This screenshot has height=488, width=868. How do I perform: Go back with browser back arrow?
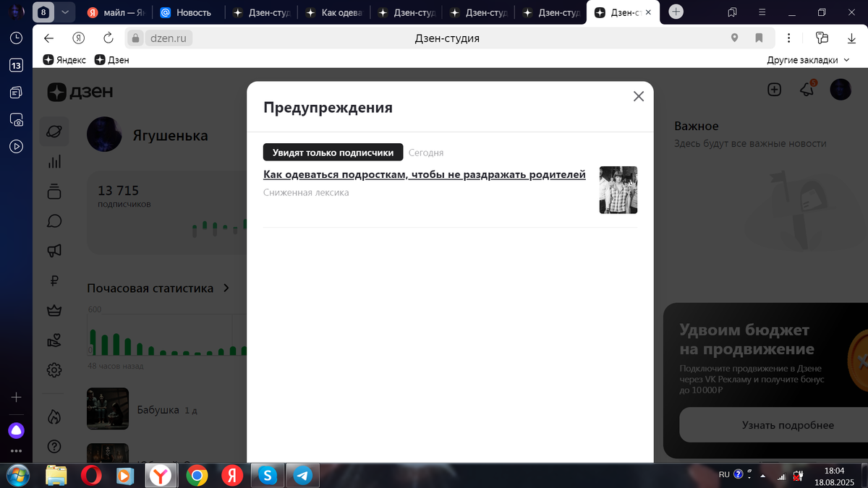click(x=48, y=38)
